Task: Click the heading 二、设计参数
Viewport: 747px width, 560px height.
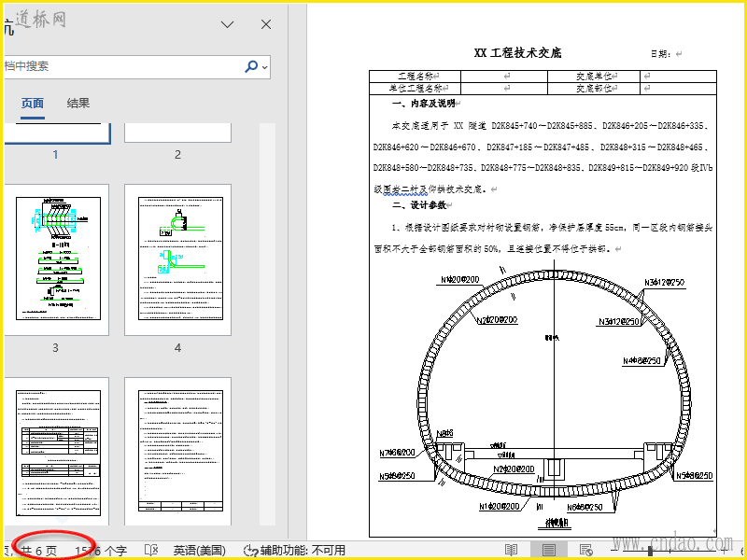Action: click(x=418, y=205)
